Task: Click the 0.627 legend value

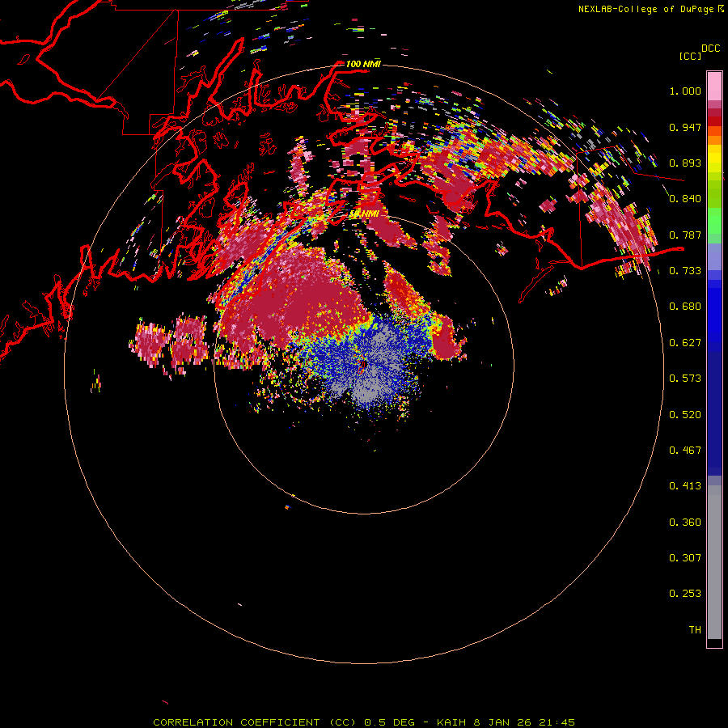Action: coord(685,343)
